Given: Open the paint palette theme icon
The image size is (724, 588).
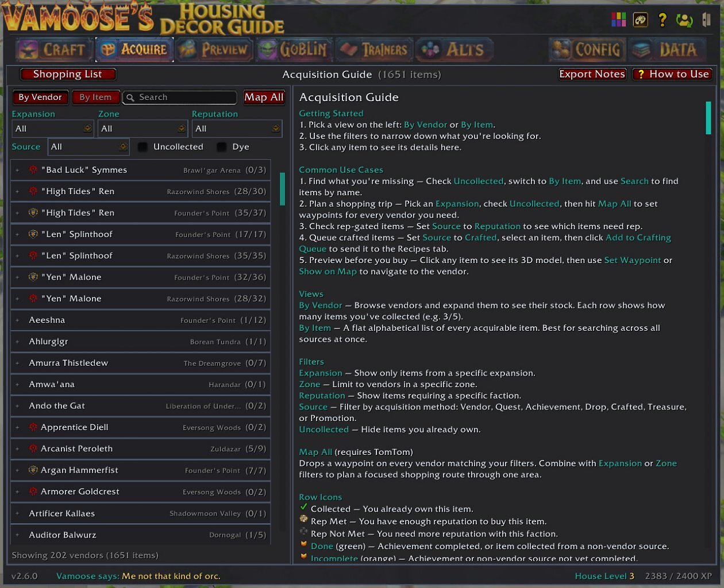Looking at the screenshot, I should (x=640, y=20).
